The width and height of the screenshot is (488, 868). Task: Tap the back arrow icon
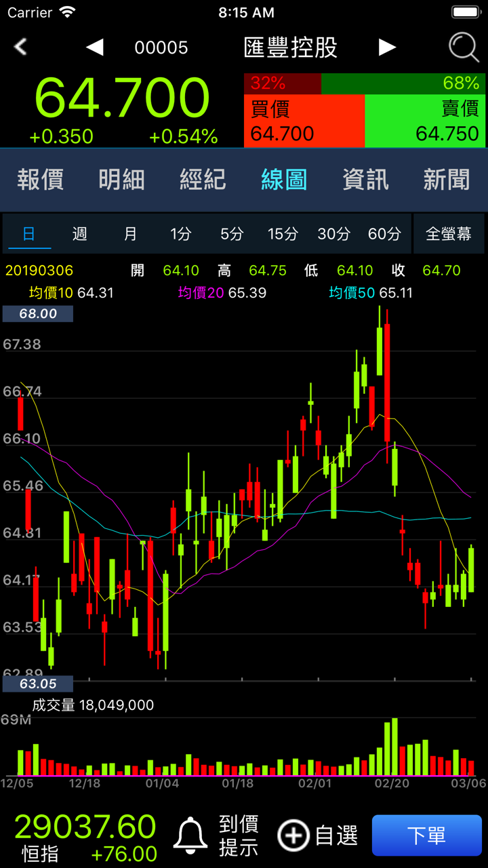point(21,47)
